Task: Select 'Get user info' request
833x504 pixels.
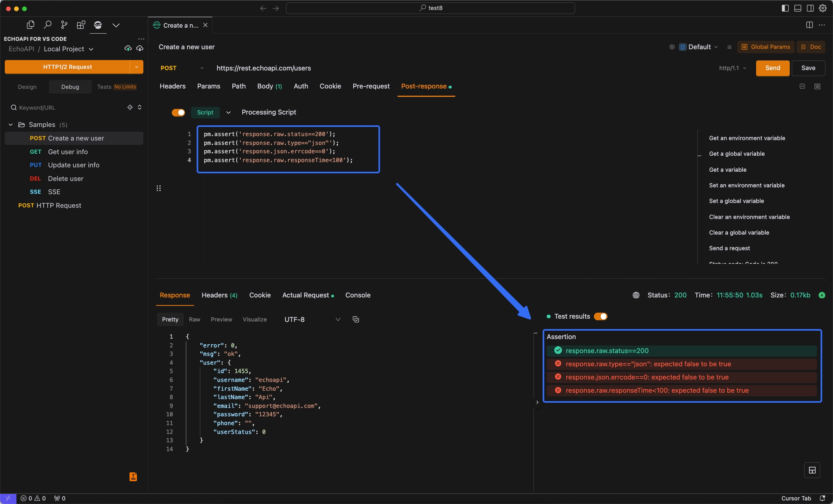Action: pos(74,152)
